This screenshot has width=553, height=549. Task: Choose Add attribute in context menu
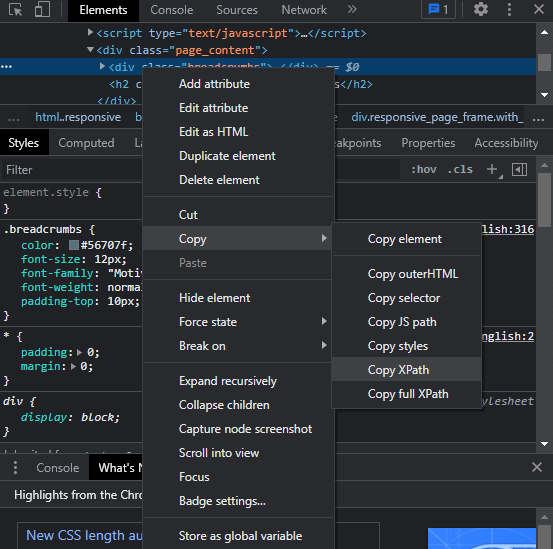[x=238, y=84]
